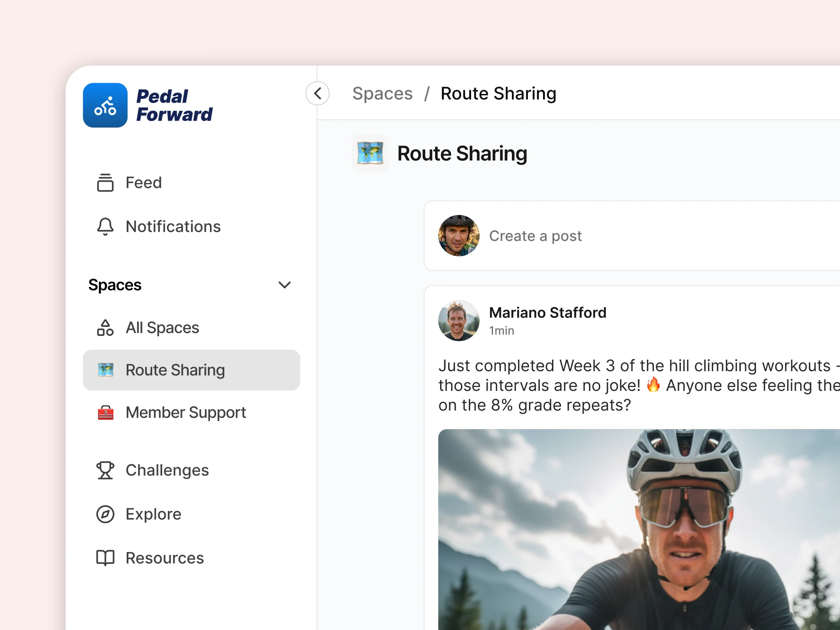Click the Route Sharing header map icon

point(370,153)
